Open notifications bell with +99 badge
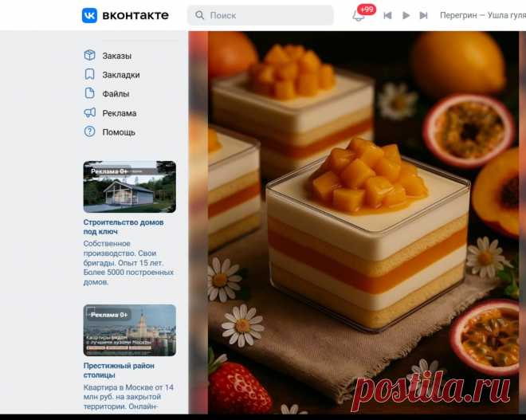 tap(359, 15)
